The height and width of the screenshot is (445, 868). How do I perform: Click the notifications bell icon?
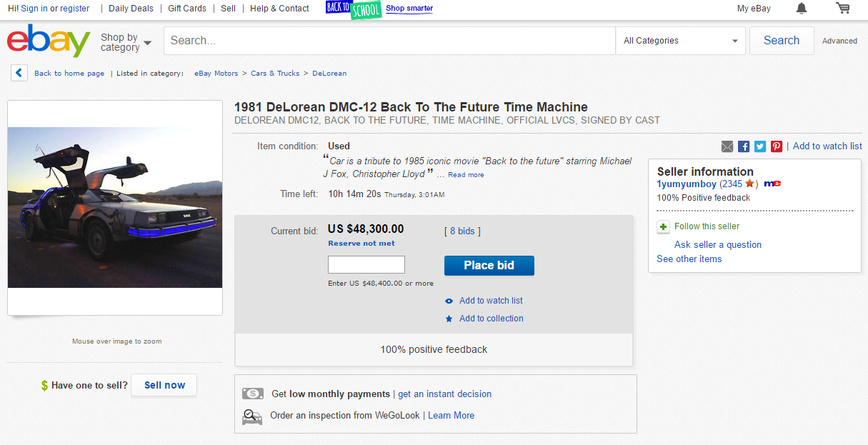click(802, 9)
